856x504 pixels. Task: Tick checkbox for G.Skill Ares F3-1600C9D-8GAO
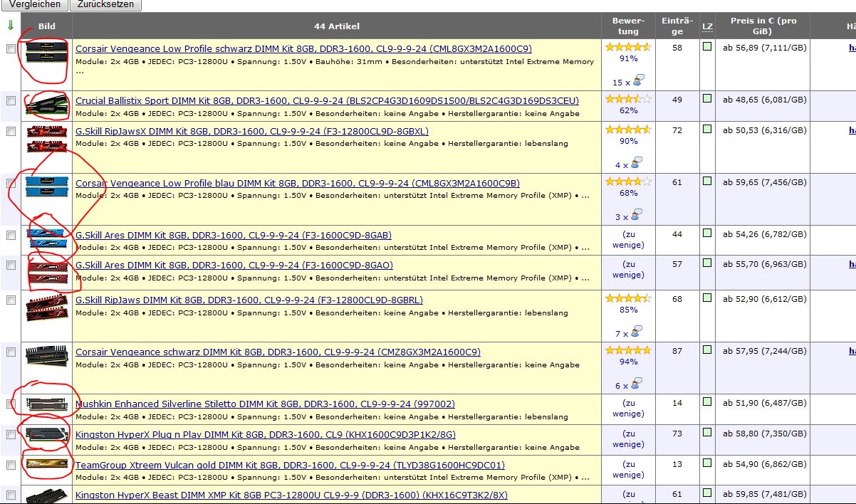(x=11, y=265)
